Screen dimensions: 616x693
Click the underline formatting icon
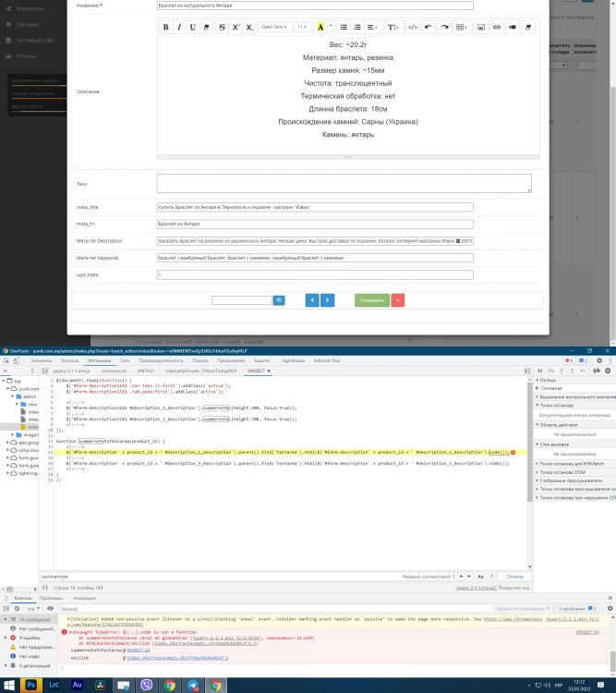pos(193,28)
